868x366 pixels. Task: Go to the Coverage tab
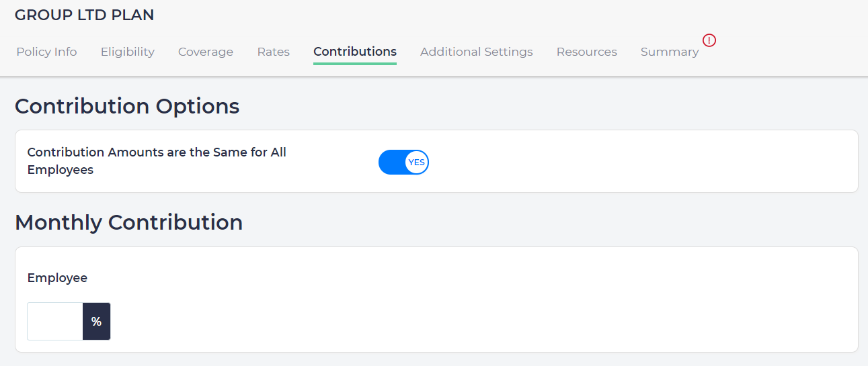[x=206, y=52]
